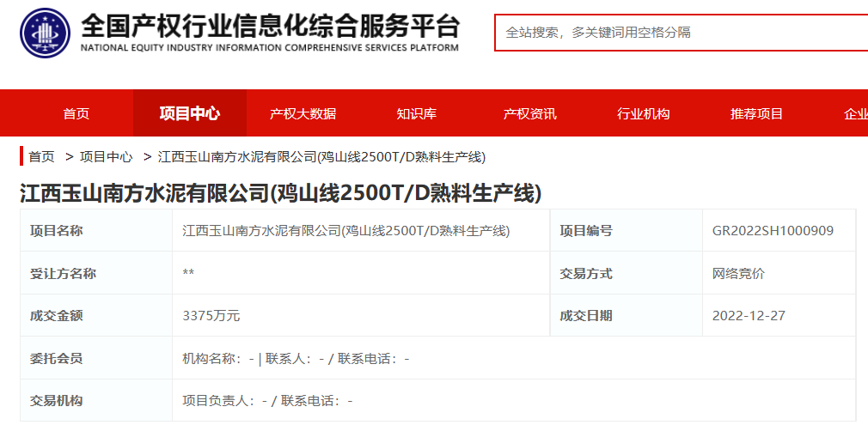This screenshot has width=868, height=425.
Task: Select the 项目名称 label cell
Action: [96, 231]
